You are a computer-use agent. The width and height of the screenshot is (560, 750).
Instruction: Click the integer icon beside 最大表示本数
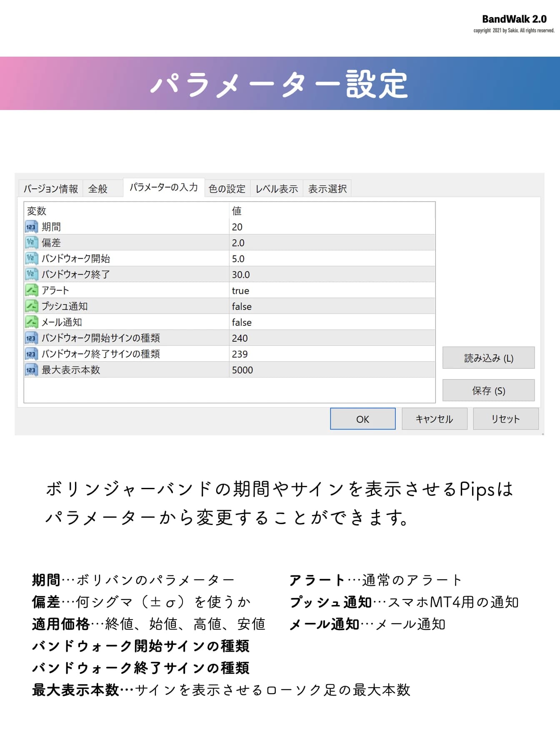pyautogui.click(x=31, y=370)
